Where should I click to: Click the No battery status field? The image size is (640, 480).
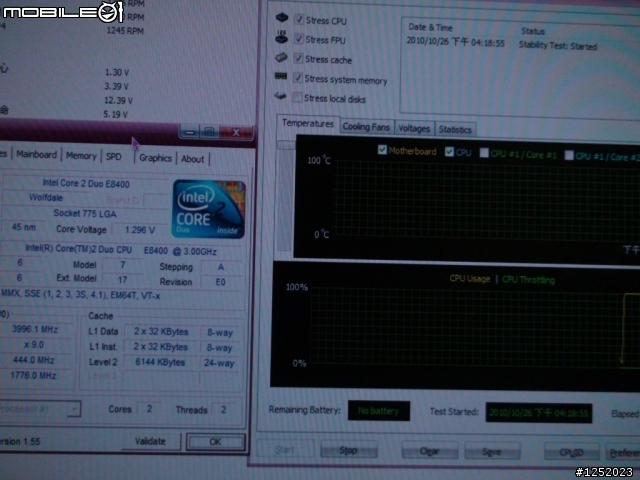[378, 411]
